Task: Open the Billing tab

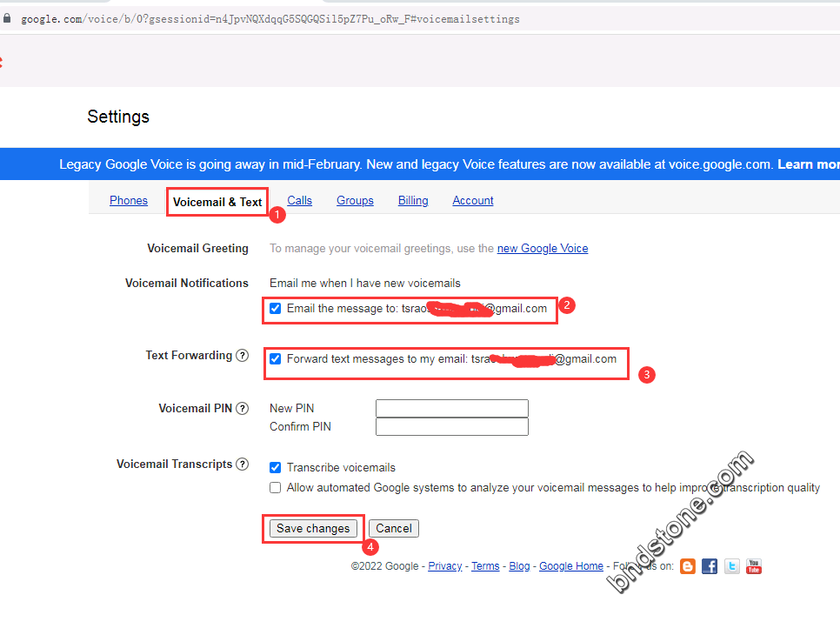Action: [x=413, y=200]
